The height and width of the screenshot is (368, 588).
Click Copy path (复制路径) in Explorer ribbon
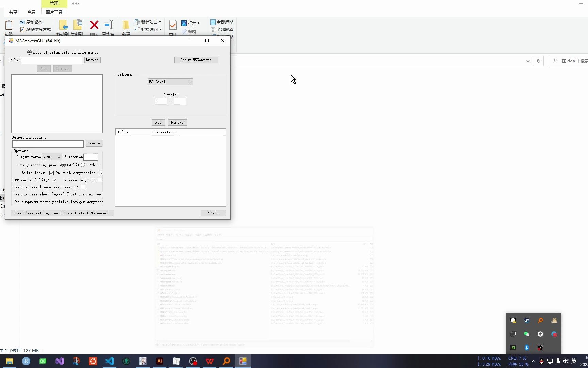pyautogui.click(x=31, y=22)
